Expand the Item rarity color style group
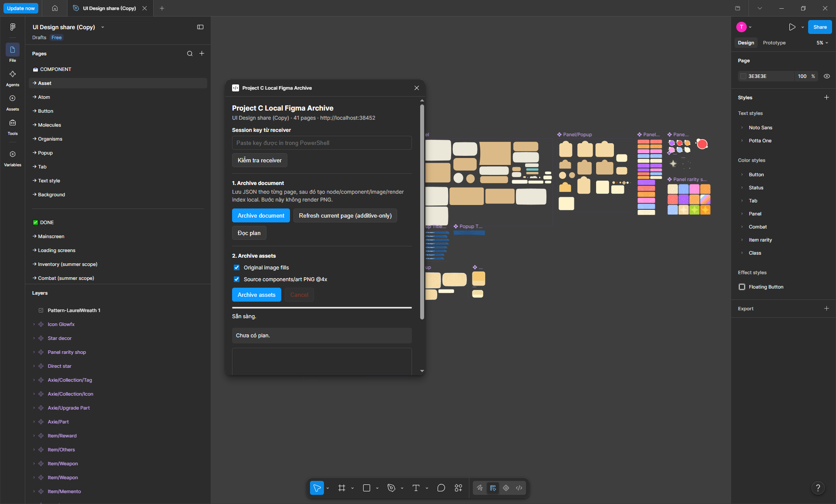Image resolution: width=836 pixels, height=504 pixels. click(742, 240)
